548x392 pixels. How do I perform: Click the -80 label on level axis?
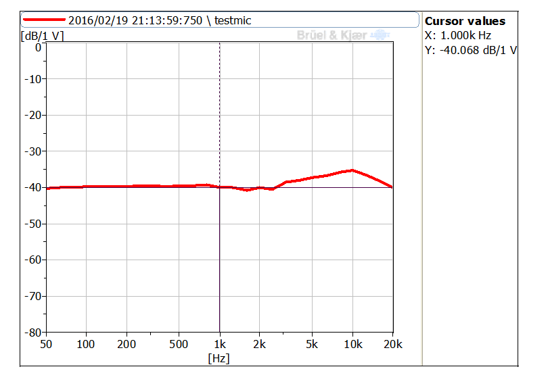33,332
